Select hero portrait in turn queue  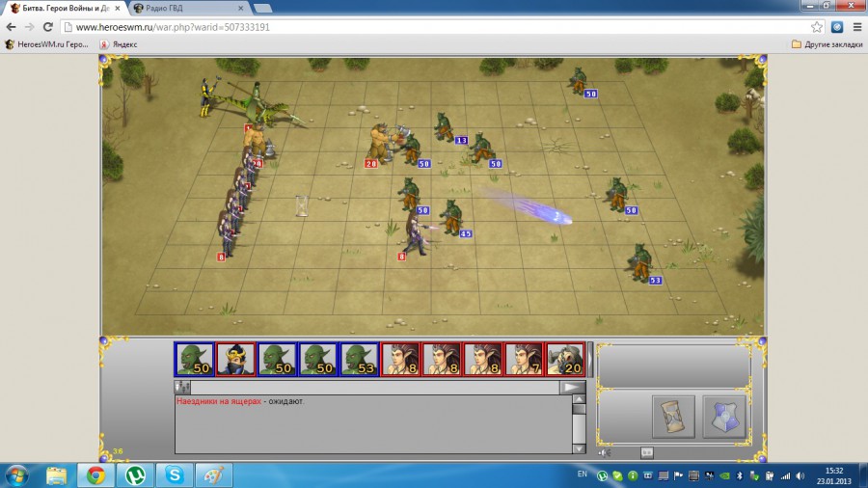[x=235, y=359]
